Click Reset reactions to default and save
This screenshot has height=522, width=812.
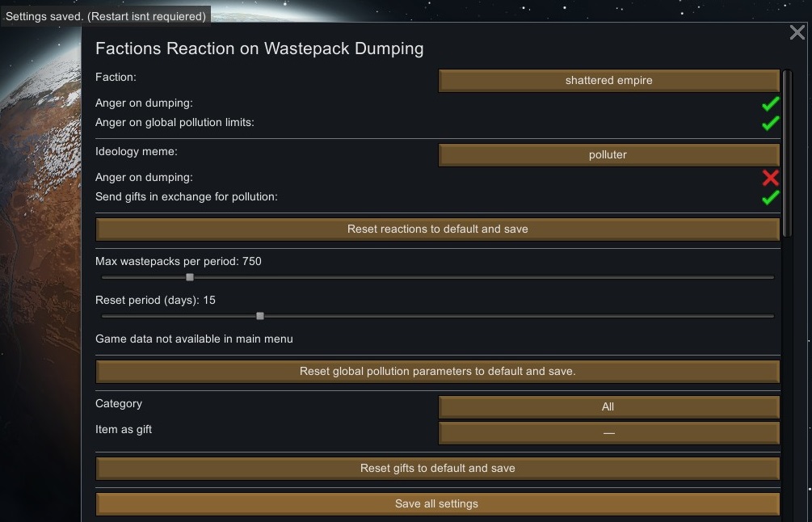[438, 229]
